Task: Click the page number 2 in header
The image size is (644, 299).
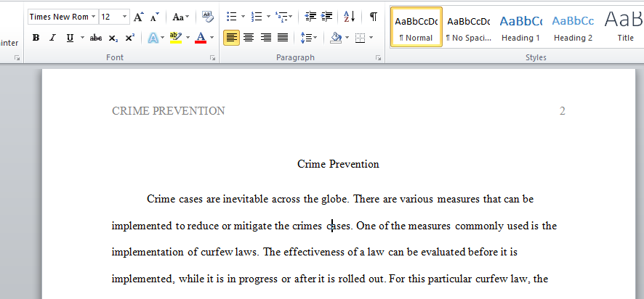Action: coord(563,111)
